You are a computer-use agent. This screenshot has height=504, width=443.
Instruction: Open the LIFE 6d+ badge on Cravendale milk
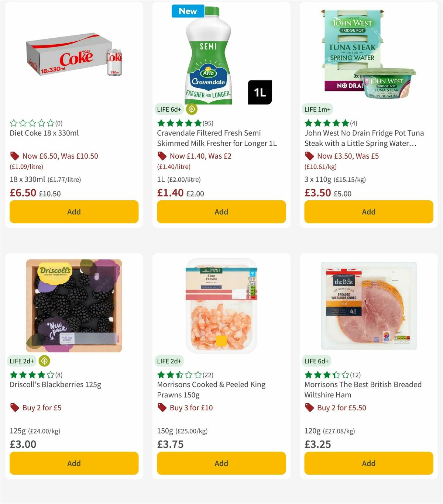[x=168, y=109]
